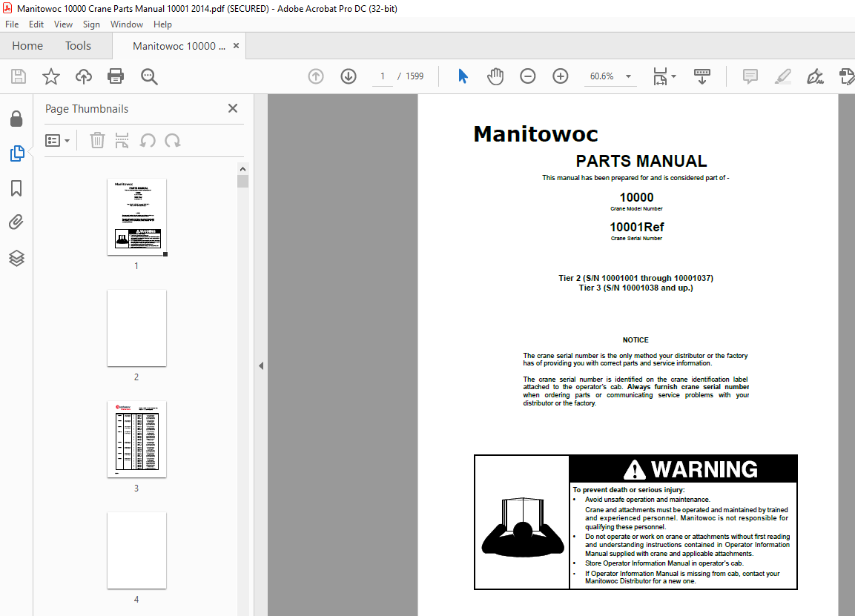Click the upload to cloud icon
This screenshot has height=616, width=855.
pos(84,76)
